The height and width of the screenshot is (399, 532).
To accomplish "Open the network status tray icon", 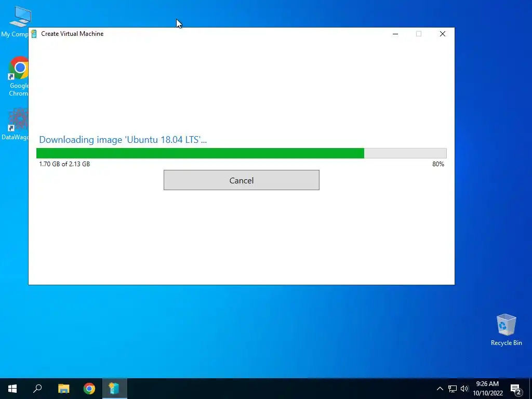I will click(x=453, y=389).
